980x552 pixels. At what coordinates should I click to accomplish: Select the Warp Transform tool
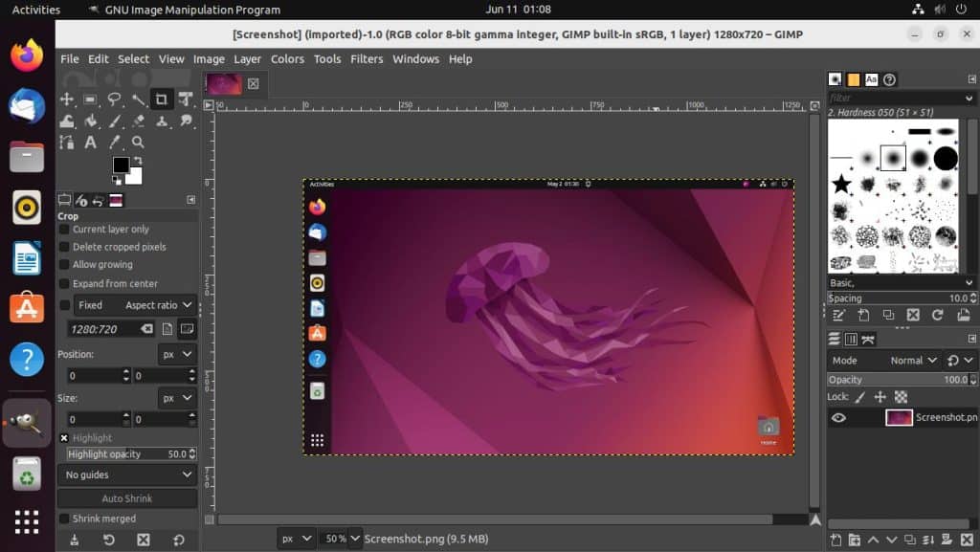[x=67, y=121]
